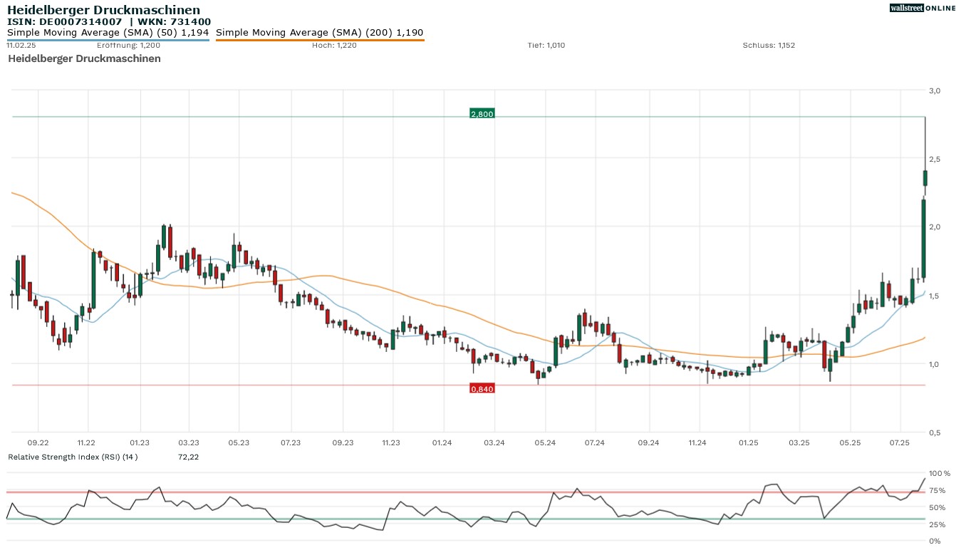Click the 09.22 date axis label
This screenshot has height=560, width=961.
coord(38,443)
